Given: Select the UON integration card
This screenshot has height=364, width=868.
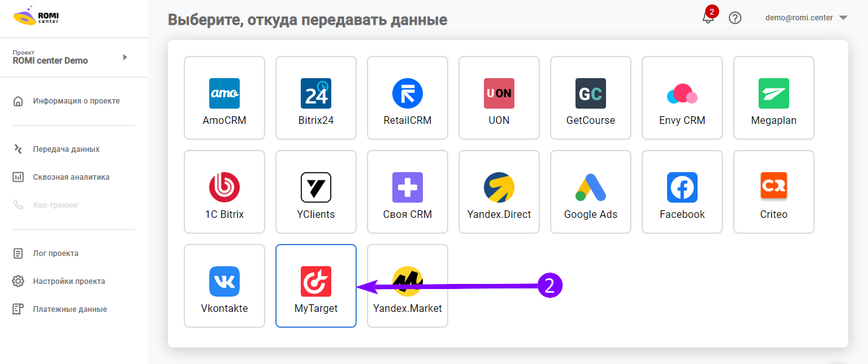Looking at the screenshot, I should (x=499, y=98).
